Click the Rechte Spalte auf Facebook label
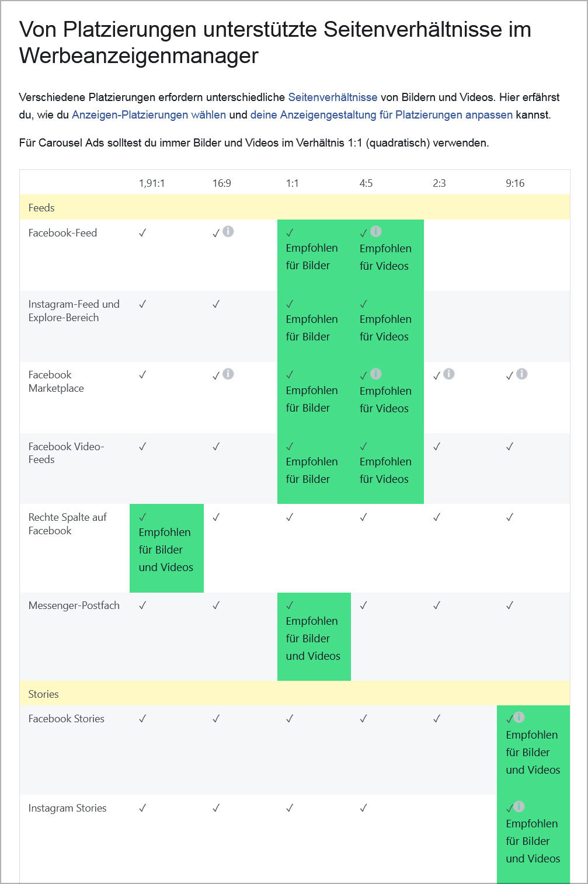 pos(68,524)
